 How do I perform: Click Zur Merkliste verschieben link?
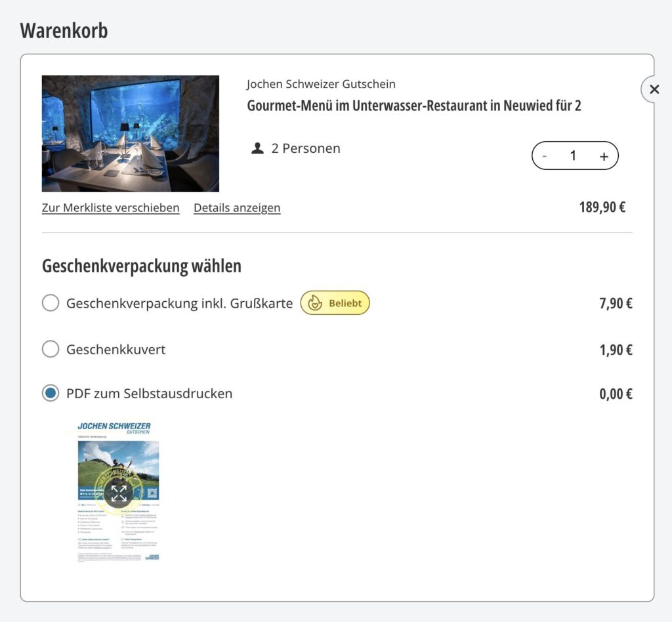click(110, 208)
